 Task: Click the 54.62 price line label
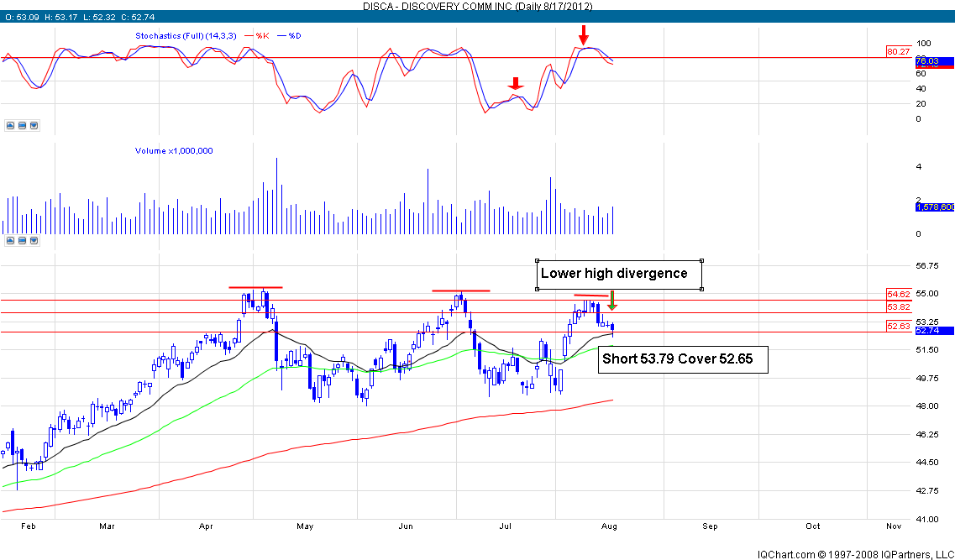898,295
